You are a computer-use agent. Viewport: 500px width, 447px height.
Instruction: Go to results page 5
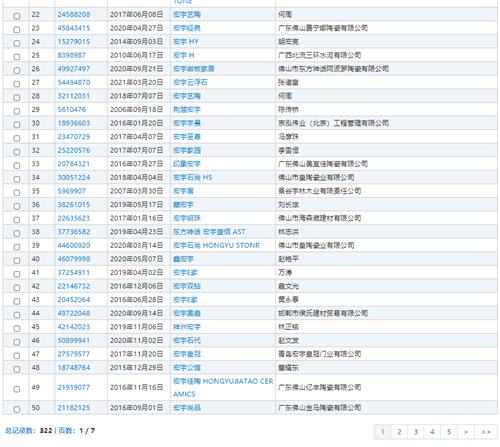[x=449, y=432]
